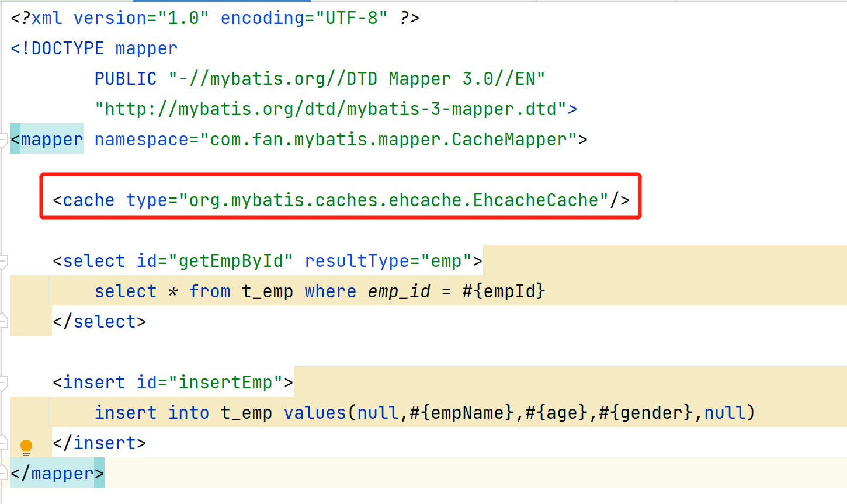Click the closing insert tag fold marker
Image resolution: width=847 pixels, height=504 pixels.
tap(3, 442)
